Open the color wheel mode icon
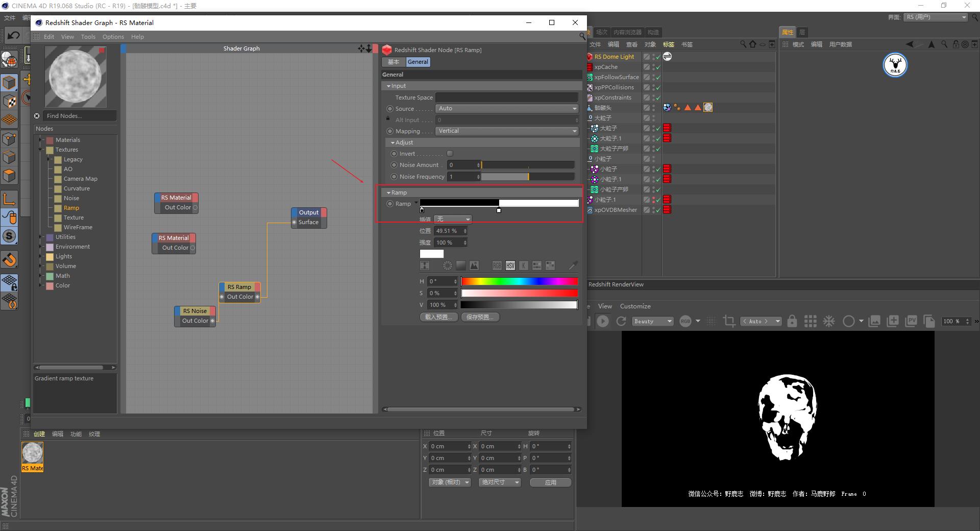 [x=448, y=265]
